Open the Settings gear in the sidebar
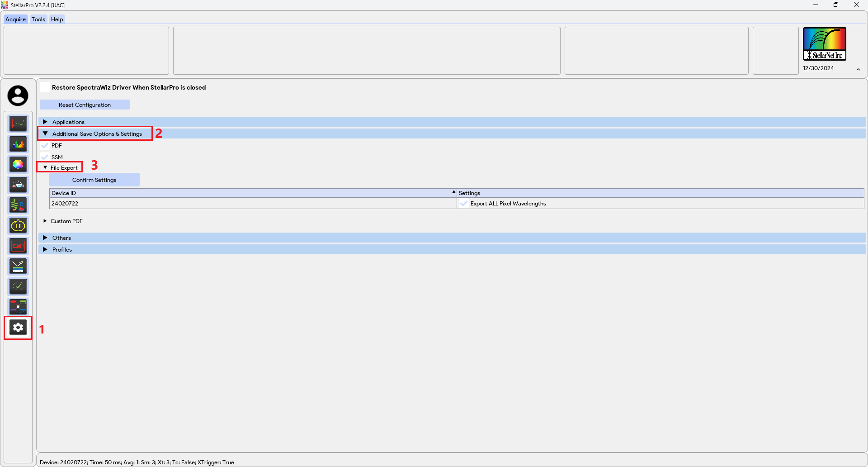 (x=18, y=328)
